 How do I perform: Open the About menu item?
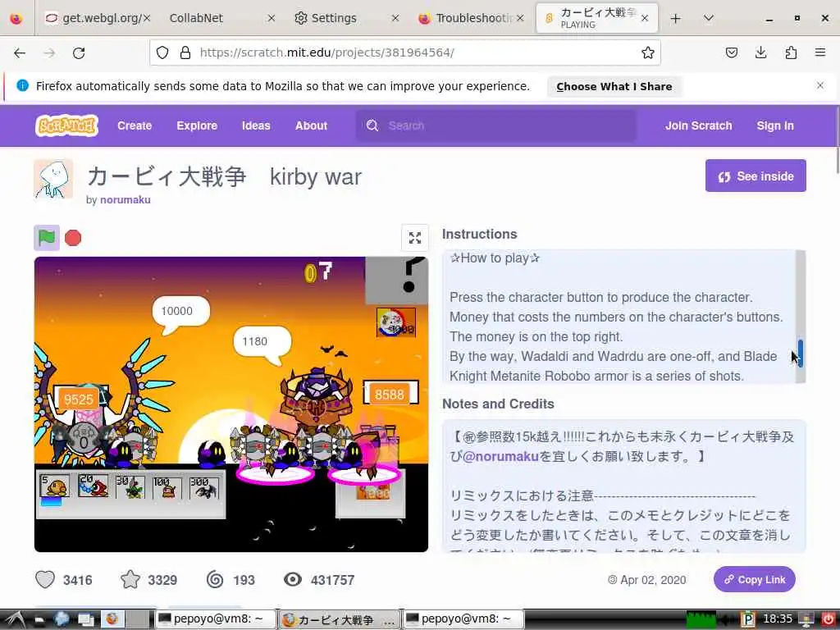pos(311,126)
